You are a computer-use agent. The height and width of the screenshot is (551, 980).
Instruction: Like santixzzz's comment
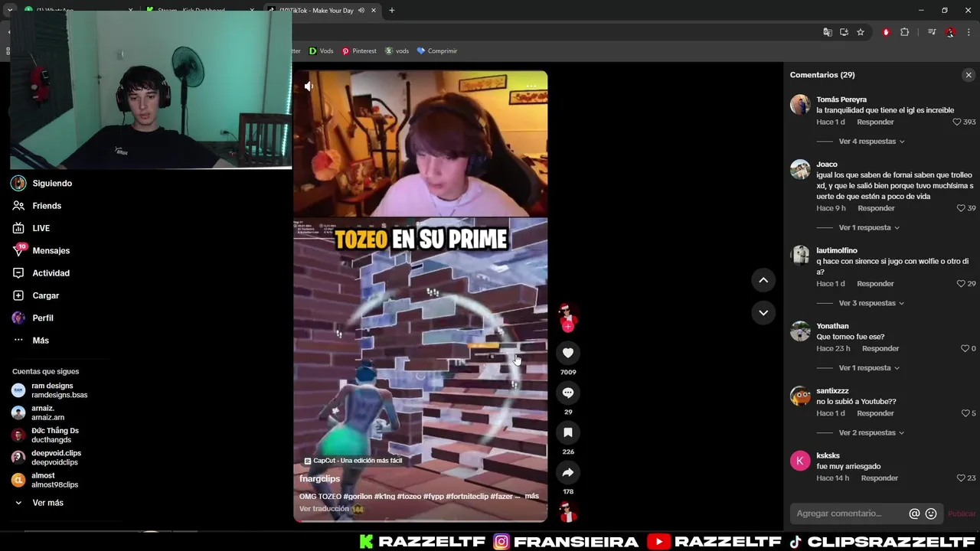coord(965,413)
